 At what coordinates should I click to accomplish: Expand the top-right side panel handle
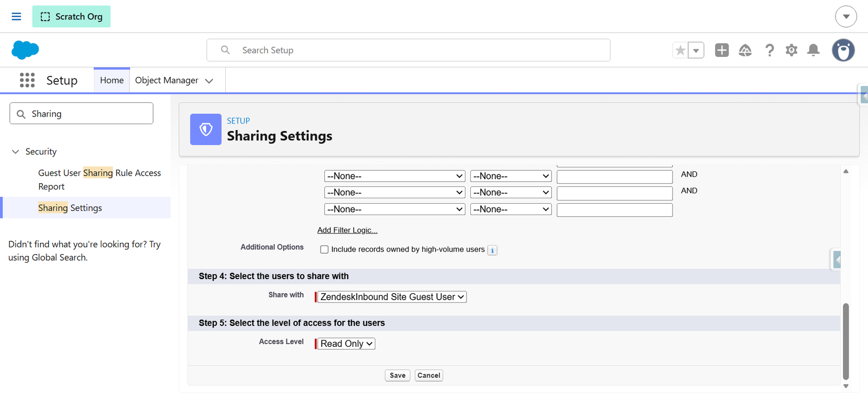[x=864, y=95]
